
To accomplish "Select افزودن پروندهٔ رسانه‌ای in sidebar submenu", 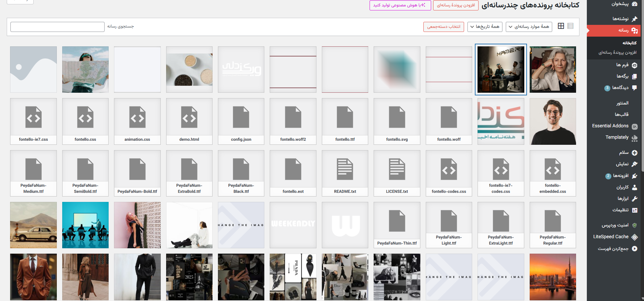I will tap(617, 52).
